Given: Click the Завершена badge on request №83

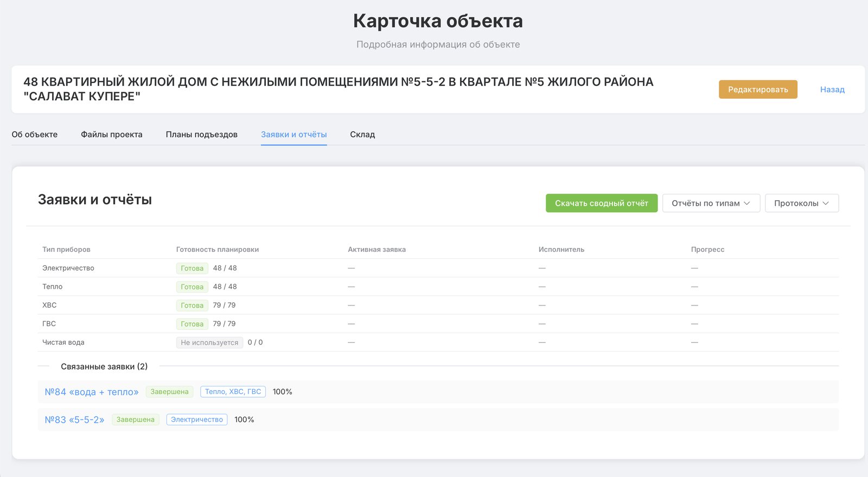Looking at the screenshot, I should coord(136,419).
